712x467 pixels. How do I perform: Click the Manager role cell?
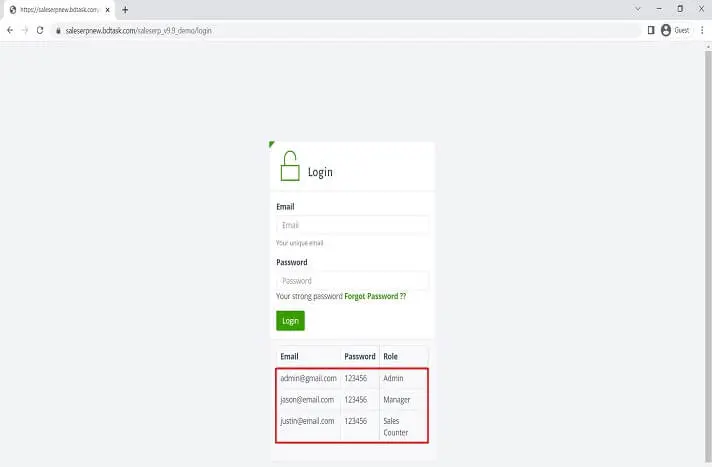397,400
